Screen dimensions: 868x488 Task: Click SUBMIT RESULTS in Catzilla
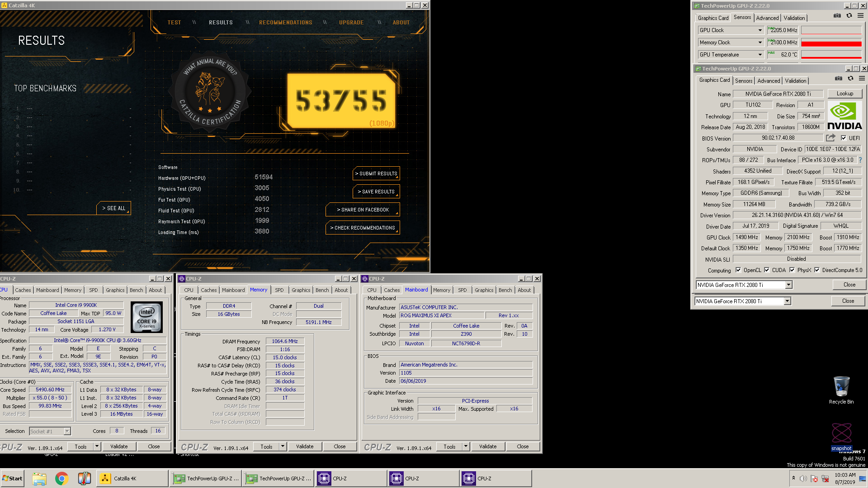(376, 174)
